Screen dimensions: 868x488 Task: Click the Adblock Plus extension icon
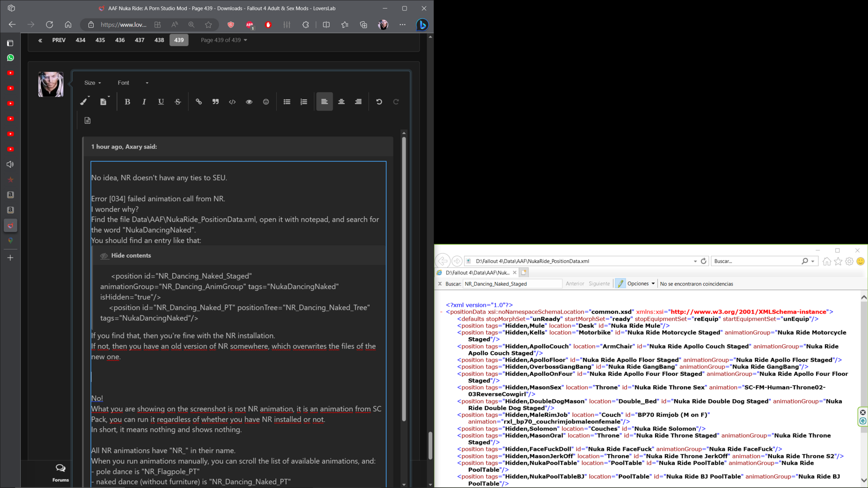[250, 25]
